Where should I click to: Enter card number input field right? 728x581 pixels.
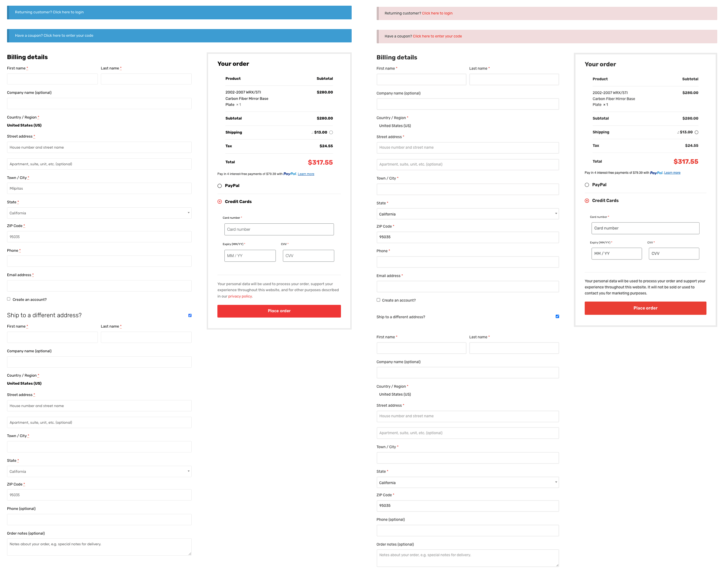[x=645, y=228]
